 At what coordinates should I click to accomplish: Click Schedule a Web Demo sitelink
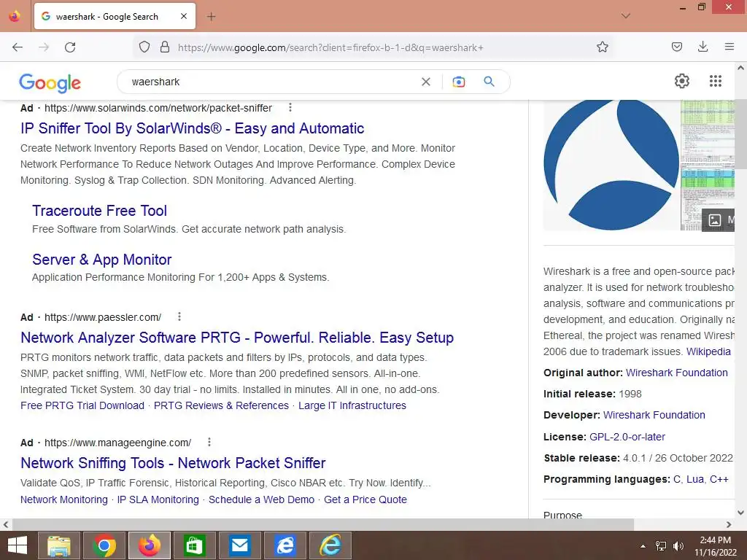click(262, 499)
